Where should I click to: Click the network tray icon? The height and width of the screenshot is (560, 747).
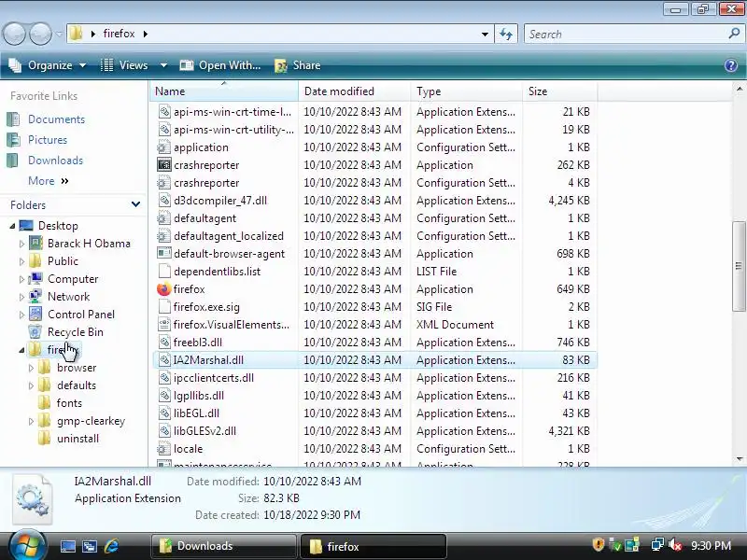(657, 545)
